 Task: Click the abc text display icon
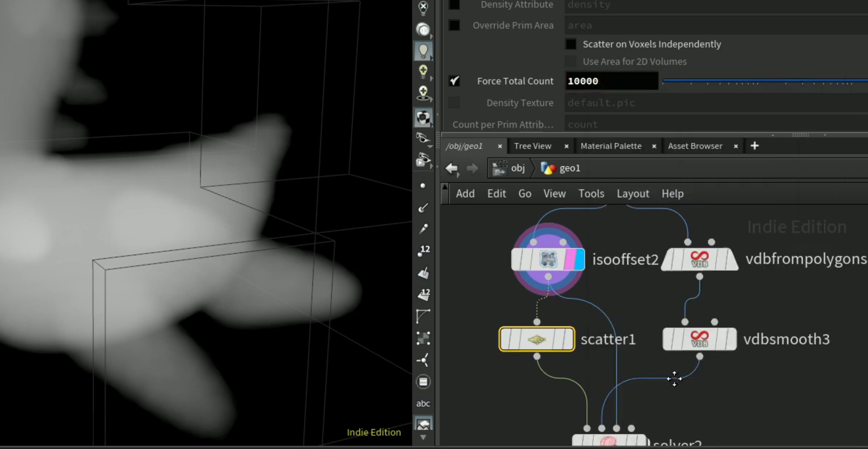point(423,403)
